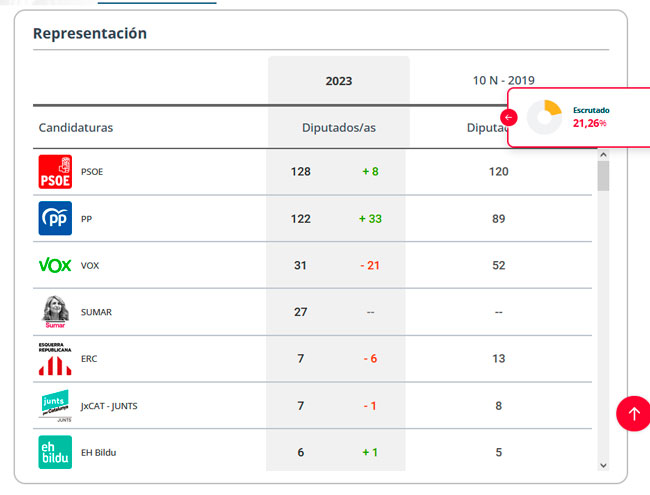The image size is (650, 495).
Task: Click the Escrutado label
Action: click(591, 110)
